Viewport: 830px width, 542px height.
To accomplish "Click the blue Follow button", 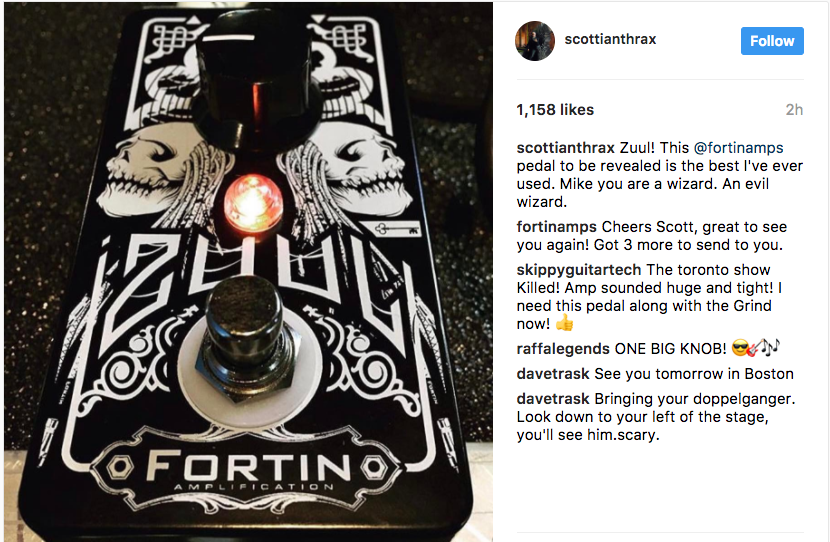I will tap(772, 41).
